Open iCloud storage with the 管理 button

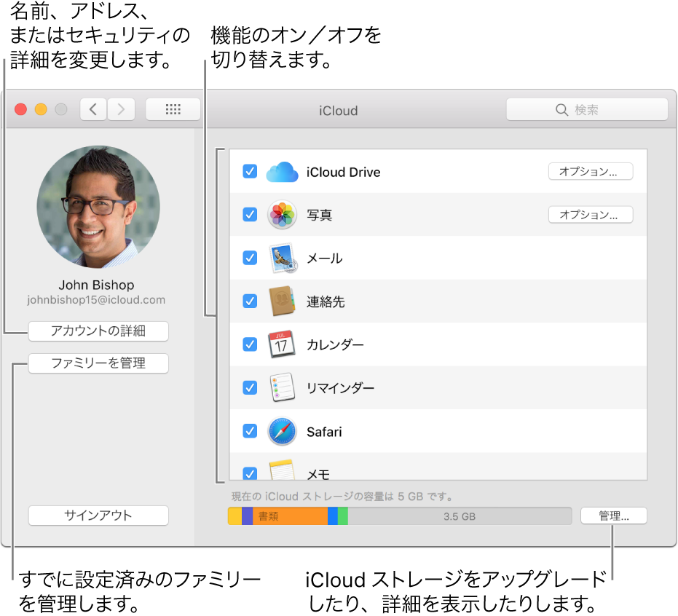613,515
